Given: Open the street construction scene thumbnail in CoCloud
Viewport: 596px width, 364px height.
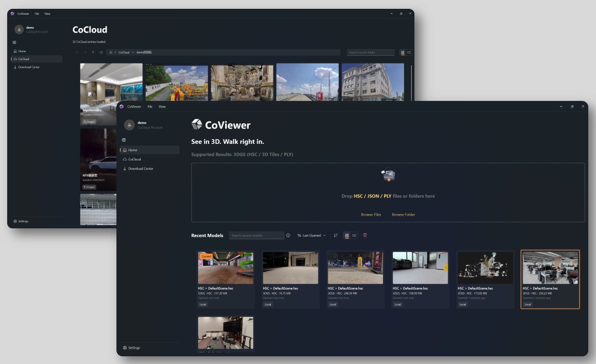Looking at the screenshot, I should pyautogui.click(x=177, y=83).
